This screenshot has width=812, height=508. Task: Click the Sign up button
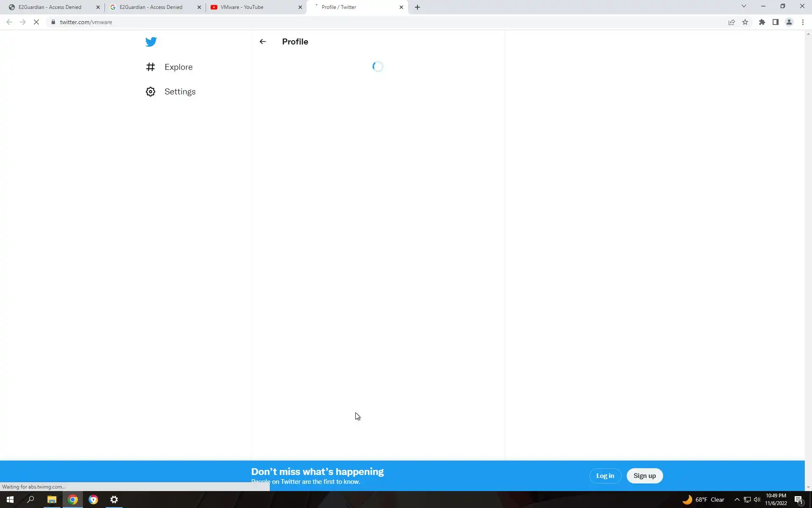(x=644, y=476)
